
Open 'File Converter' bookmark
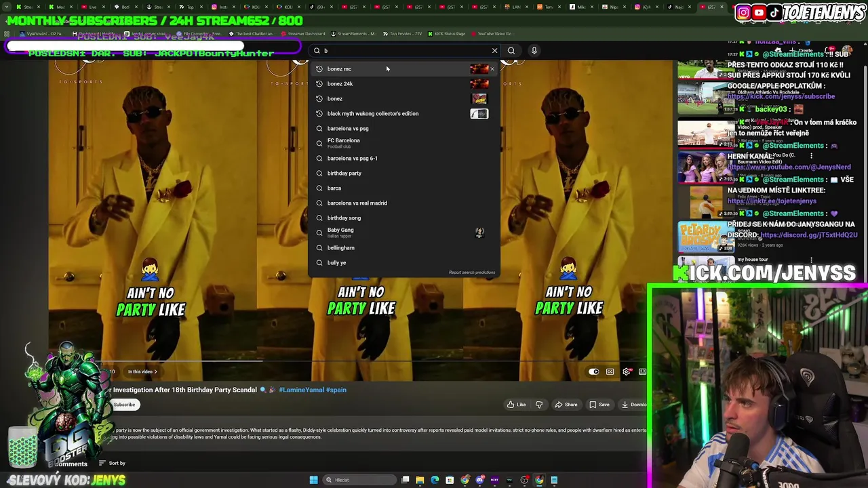coord(200,34)
